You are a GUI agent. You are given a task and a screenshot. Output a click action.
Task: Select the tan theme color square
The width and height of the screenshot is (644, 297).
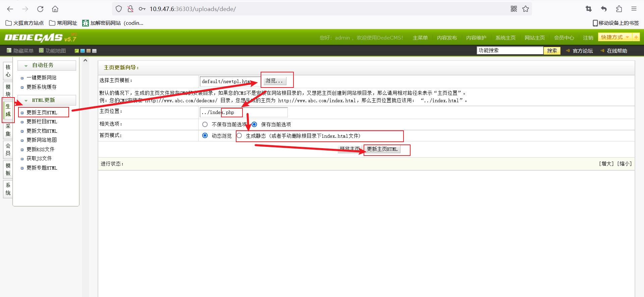(89, 51)
